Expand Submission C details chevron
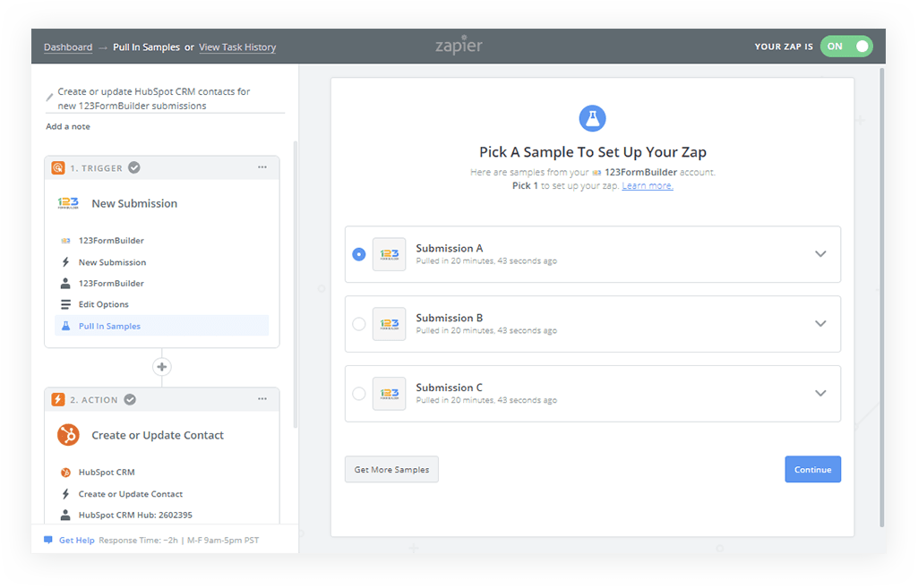The image size is (918, 588). click(x=820, y=393)
